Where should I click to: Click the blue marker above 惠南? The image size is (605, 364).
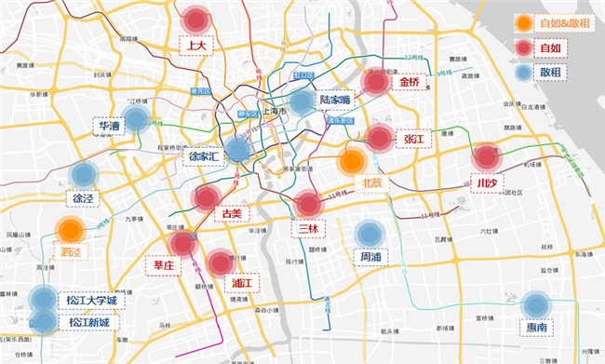pos(535,305)
